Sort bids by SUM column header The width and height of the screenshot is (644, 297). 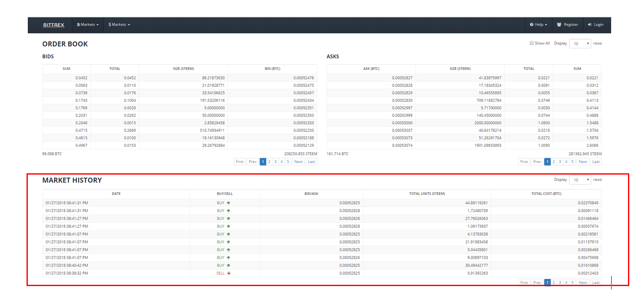pos(67,69)
